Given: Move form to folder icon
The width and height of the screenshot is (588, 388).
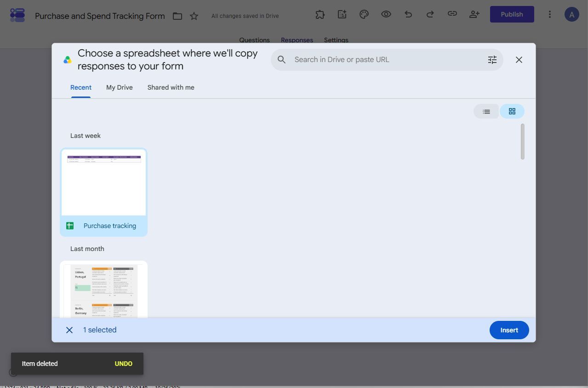Looking at the screenshot, I should (x=177, y=16).
